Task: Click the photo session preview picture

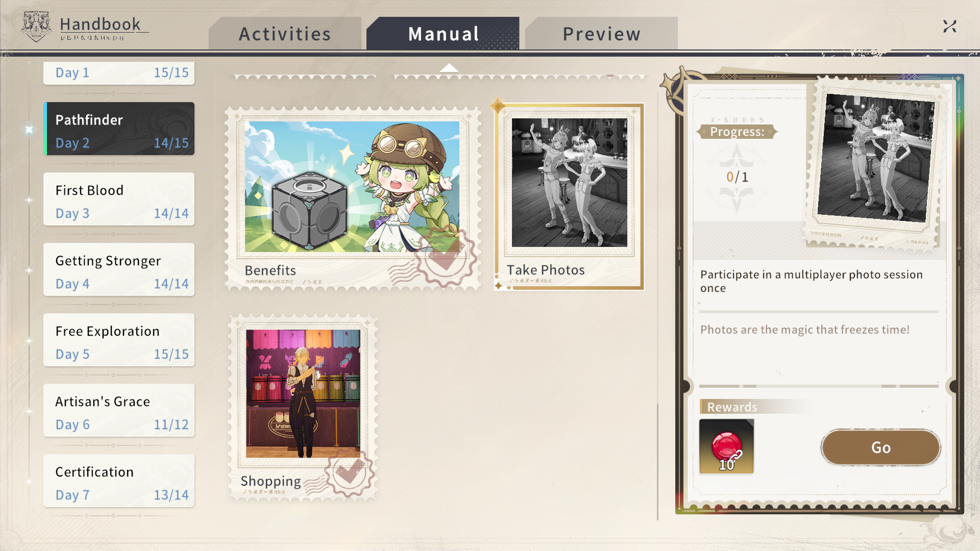Action: (876, 158)
